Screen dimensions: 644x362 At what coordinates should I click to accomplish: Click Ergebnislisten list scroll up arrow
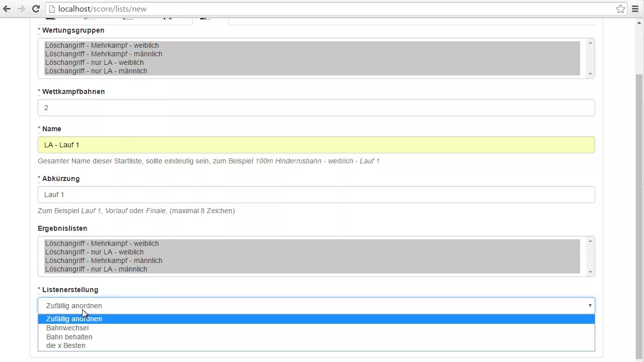(590, 241)
